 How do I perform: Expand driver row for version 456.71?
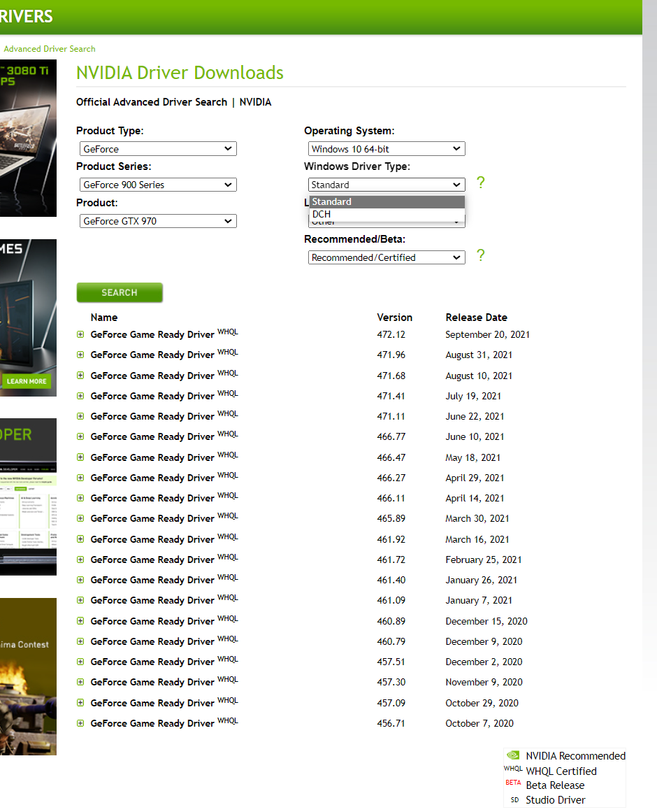click(80, 723)
